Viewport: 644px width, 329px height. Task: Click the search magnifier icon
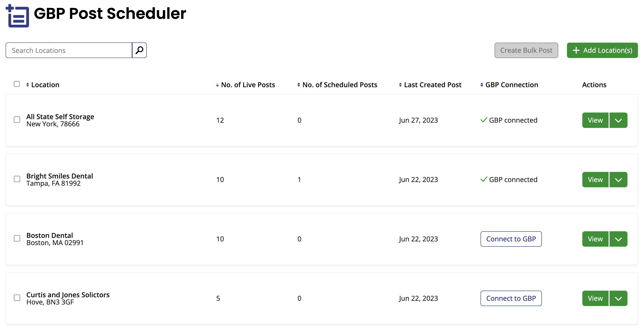tap(139, 50)
